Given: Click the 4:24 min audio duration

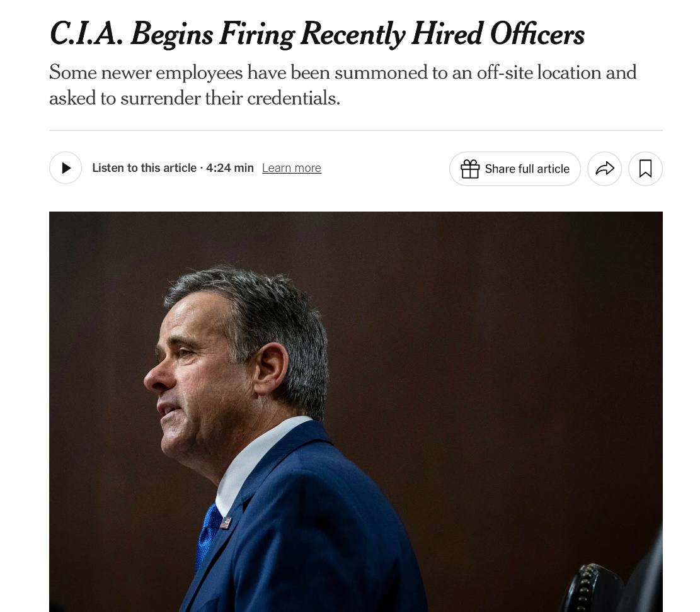Looking at the screenshot, I should (x=230, y=168).
